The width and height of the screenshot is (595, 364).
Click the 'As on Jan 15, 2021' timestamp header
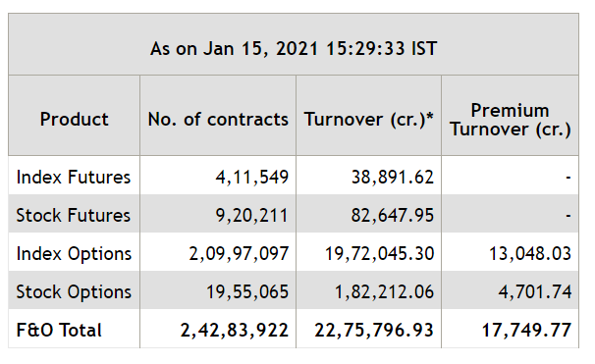294,49
